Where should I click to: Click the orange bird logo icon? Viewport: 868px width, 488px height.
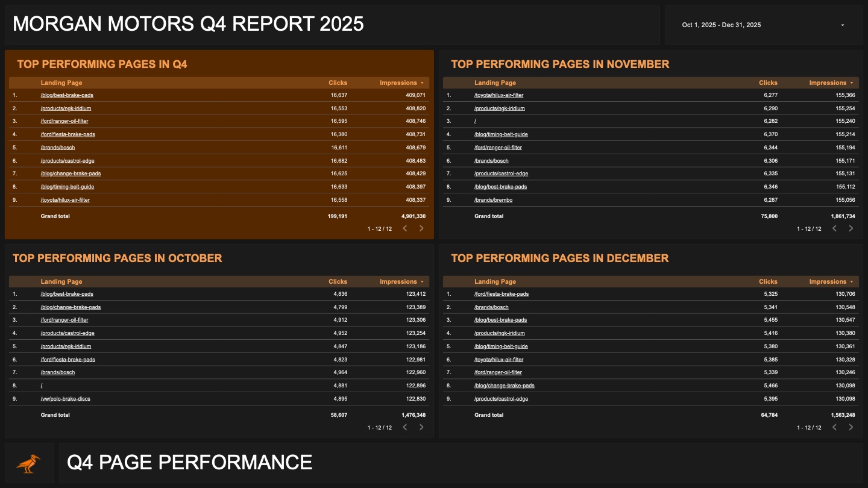point(28,463)
